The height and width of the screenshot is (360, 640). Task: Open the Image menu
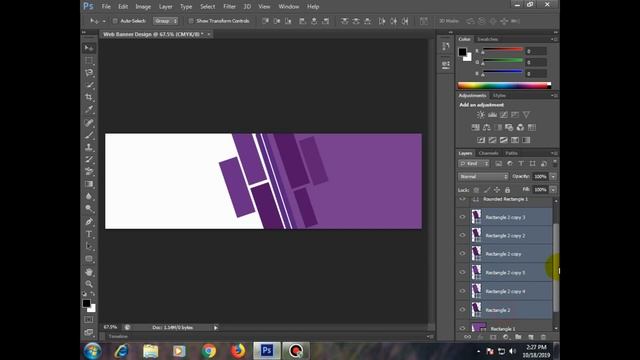click(x=143, y=7)
